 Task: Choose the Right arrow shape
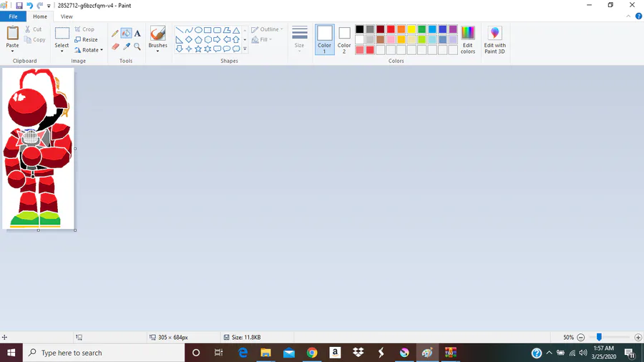click(x=218, y=39)
